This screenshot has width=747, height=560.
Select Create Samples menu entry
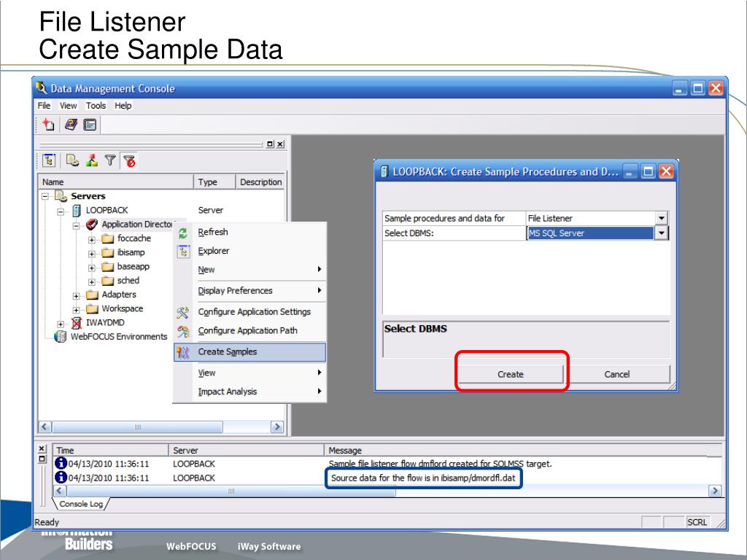pos(250,352)
